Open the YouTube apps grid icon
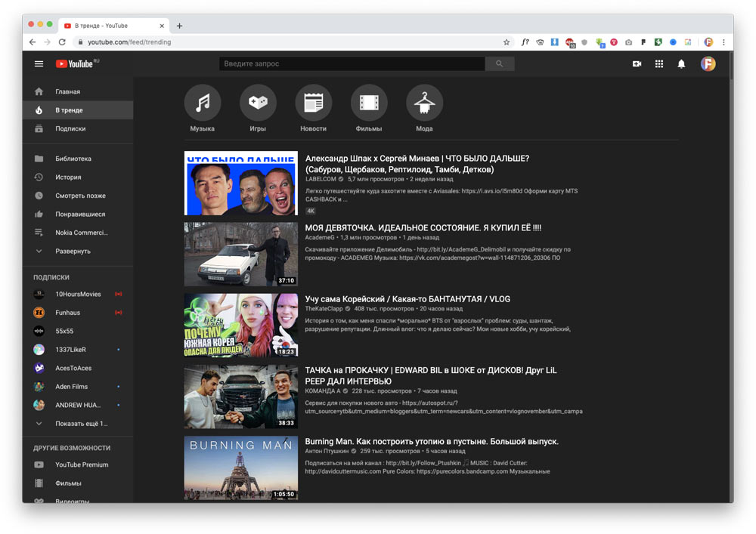 pos(659,64)
